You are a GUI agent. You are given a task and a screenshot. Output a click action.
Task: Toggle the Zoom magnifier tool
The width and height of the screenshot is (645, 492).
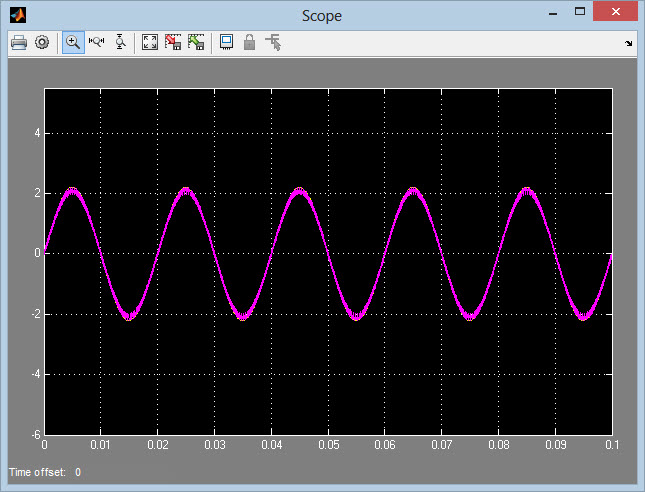pos(73,42)
